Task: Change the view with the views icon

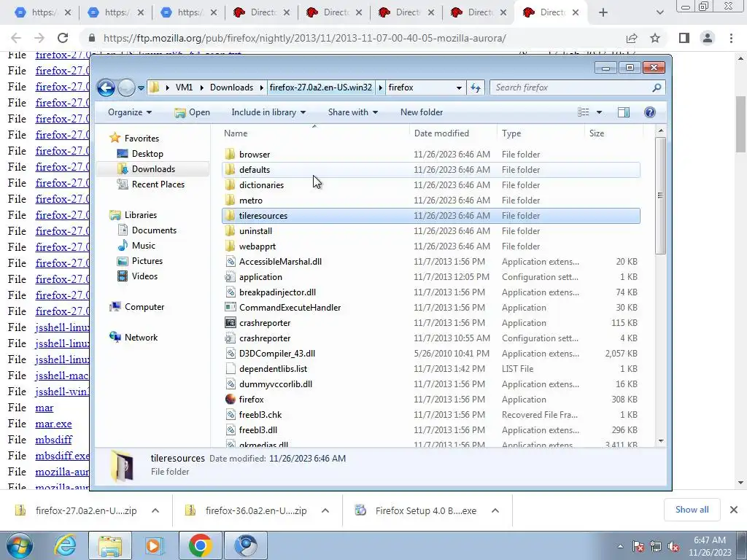Action: (584, 112)
